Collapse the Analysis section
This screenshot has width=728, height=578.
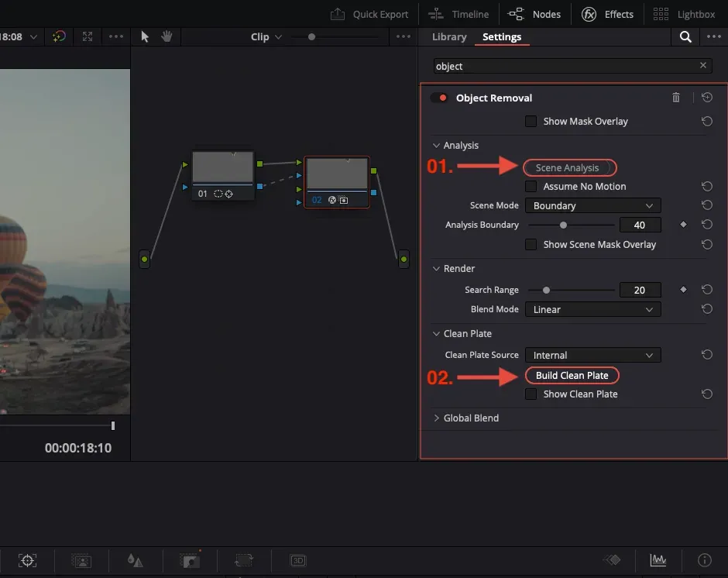tap(436, 146)
